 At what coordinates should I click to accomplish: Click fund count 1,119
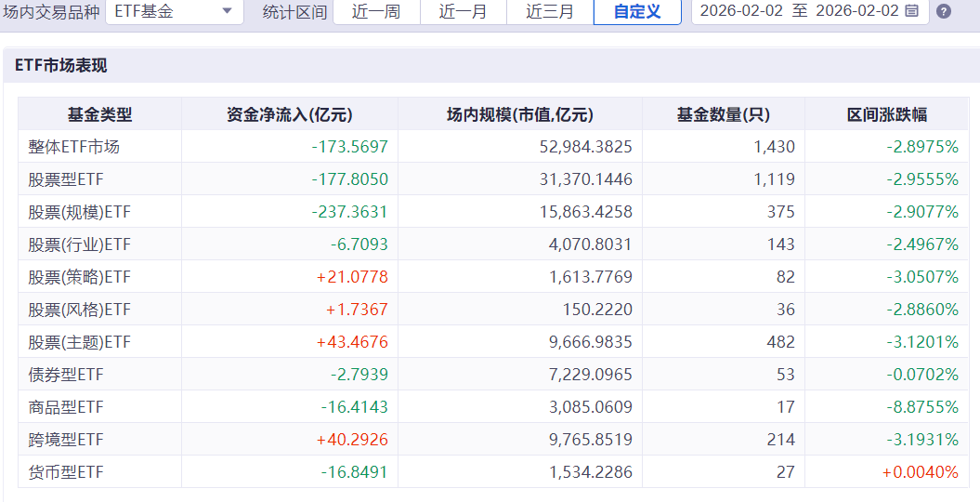[777, 179]
